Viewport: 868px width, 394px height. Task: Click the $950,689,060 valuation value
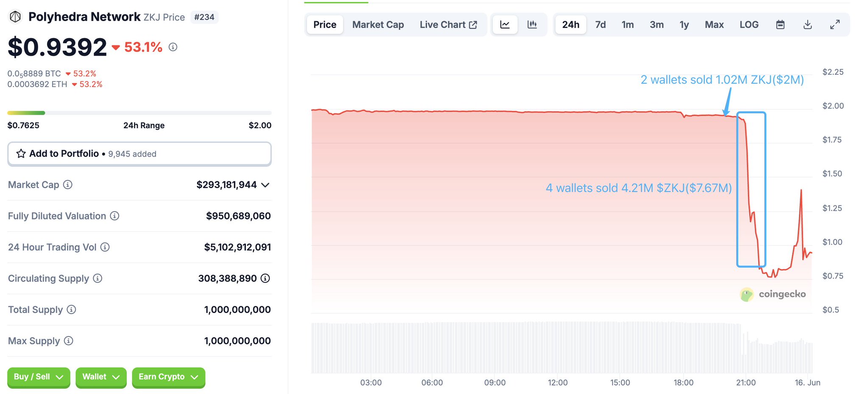pyautogui.click(x=238, y=216)
